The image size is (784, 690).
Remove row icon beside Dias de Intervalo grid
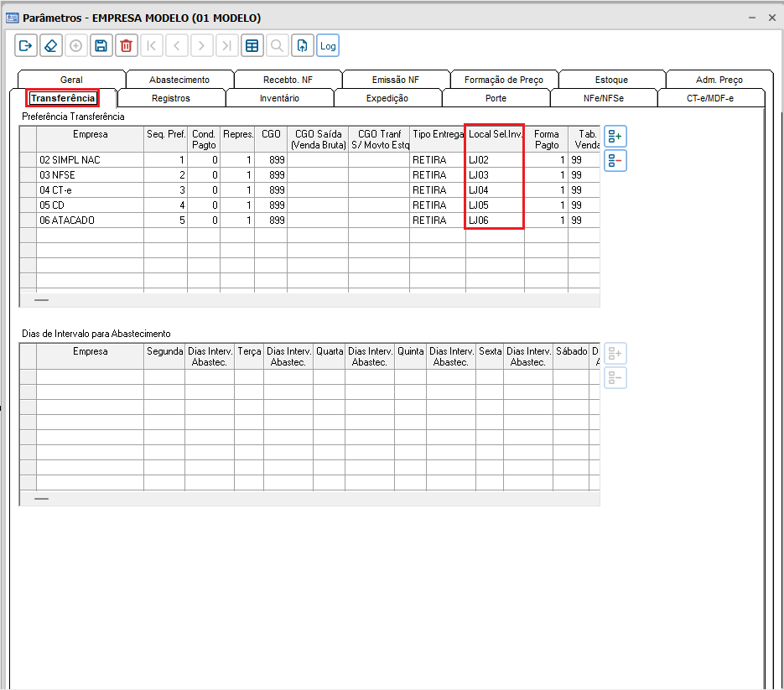click(615, 378)
